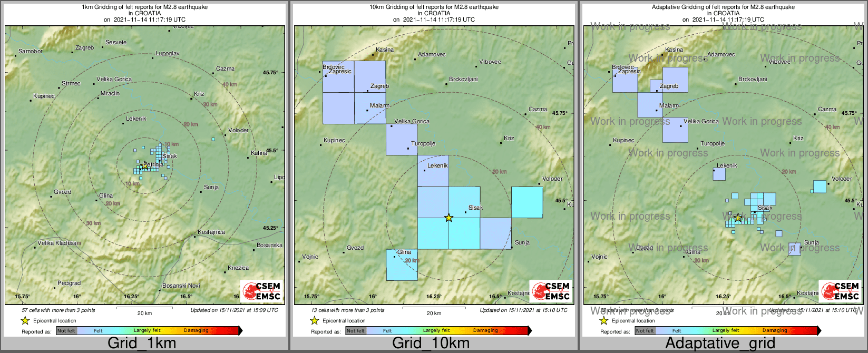This screenshot has width=868, height=353.
Task: Click the Kasina label in Grid_10km map
Action: (x=385, y=50)
